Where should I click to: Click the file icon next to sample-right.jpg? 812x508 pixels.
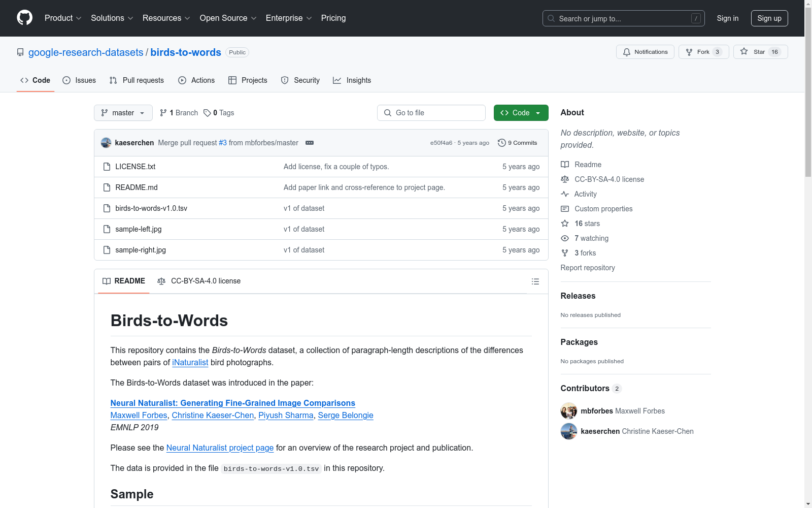107,250
